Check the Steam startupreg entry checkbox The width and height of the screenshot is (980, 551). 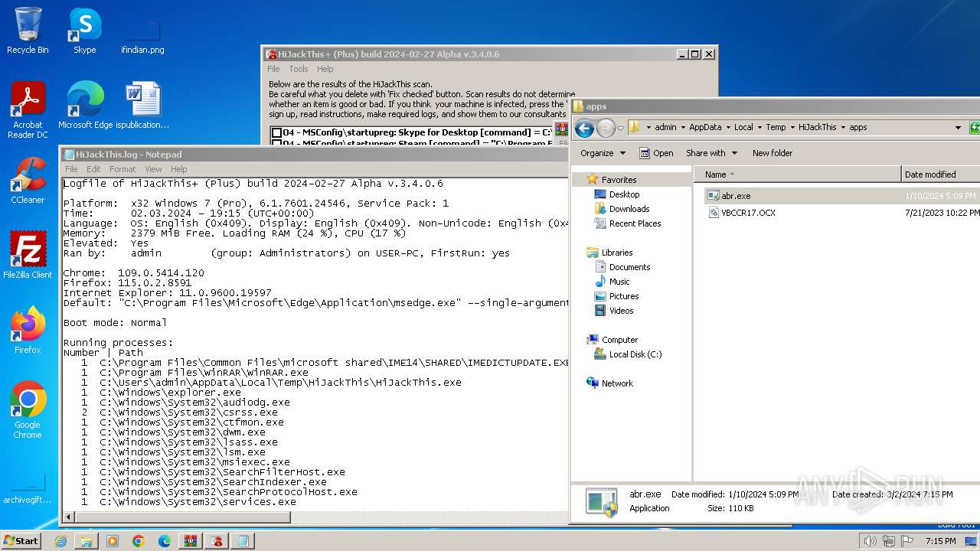pos(276,143)
